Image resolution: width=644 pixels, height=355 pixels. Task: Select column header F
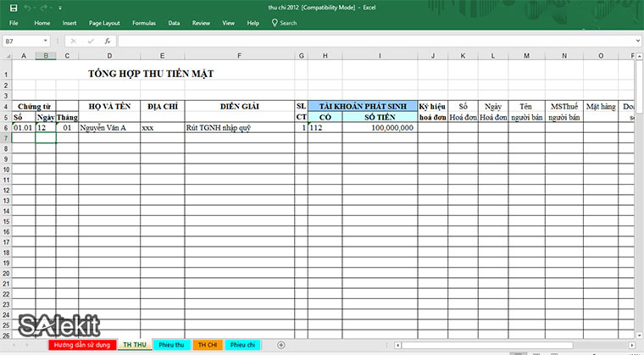pyautogui.click(x=240, y=56)
